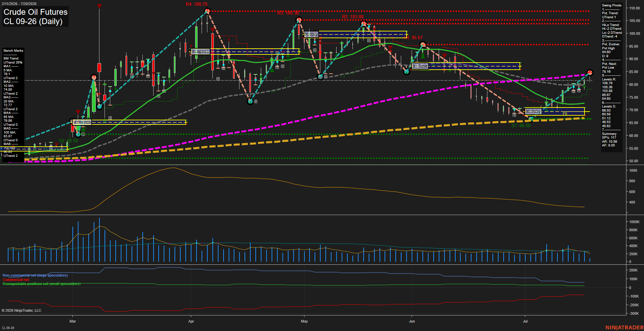Click Non-commercial net (large speculators) legend

35,275
